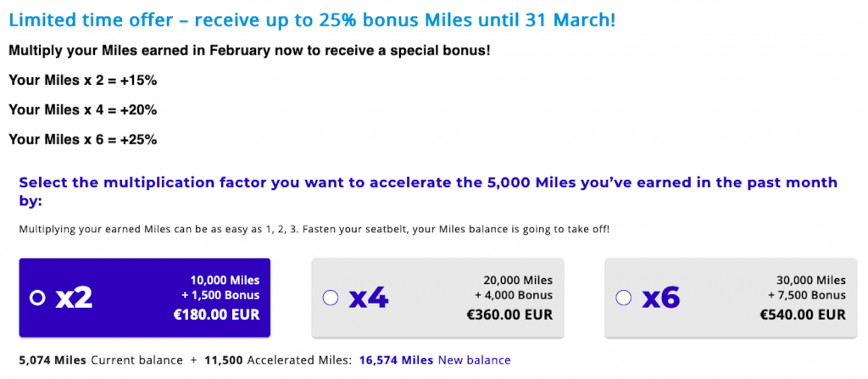
Task: Click the 30,000 Miles + 7,500 Bonus text
Action: click(x=810, y=287)
